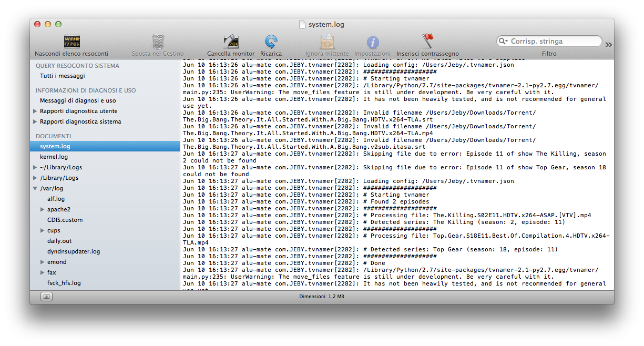Expand the fax folder
644x346 pixels.
[x=43, y=272]
